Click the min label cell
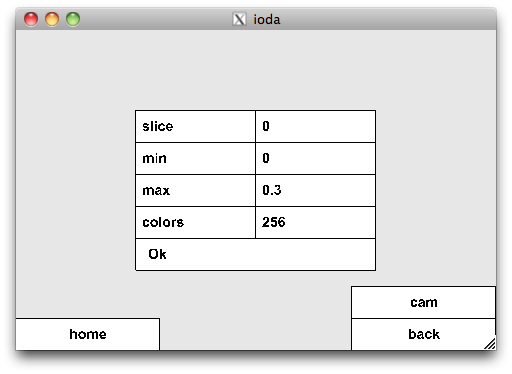This screenshot has height=374, width=512. [195, 158]
